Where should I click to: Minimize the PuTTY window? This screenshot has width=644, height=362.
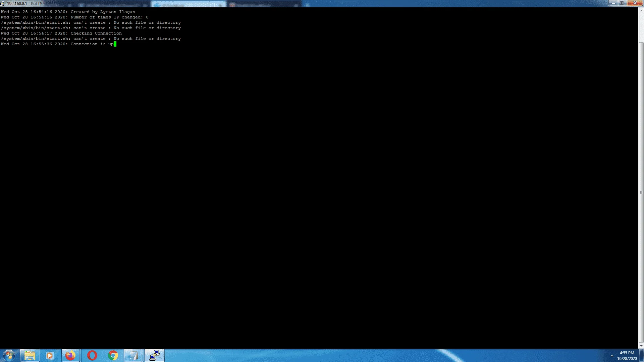tap(613, 3)
